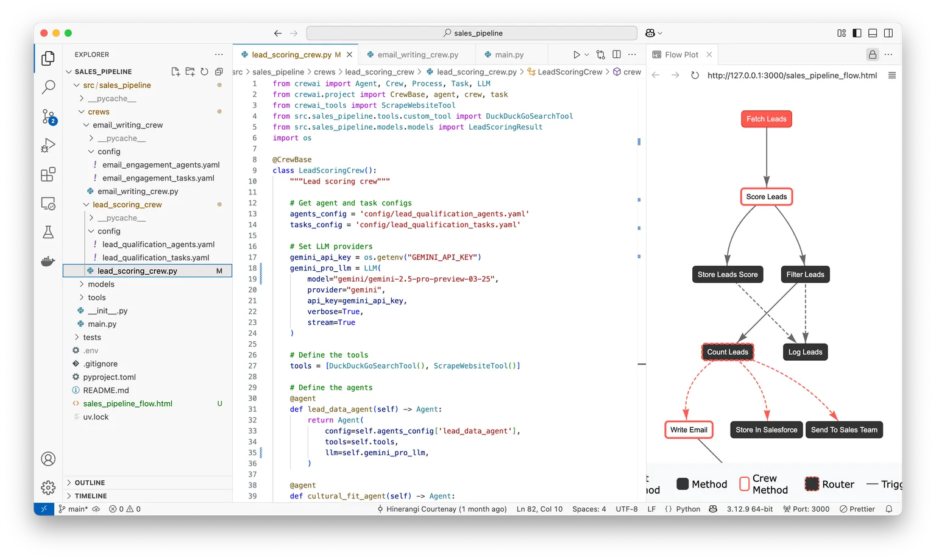Click New Folder icon in Explorer header

(x=190, y=71)
